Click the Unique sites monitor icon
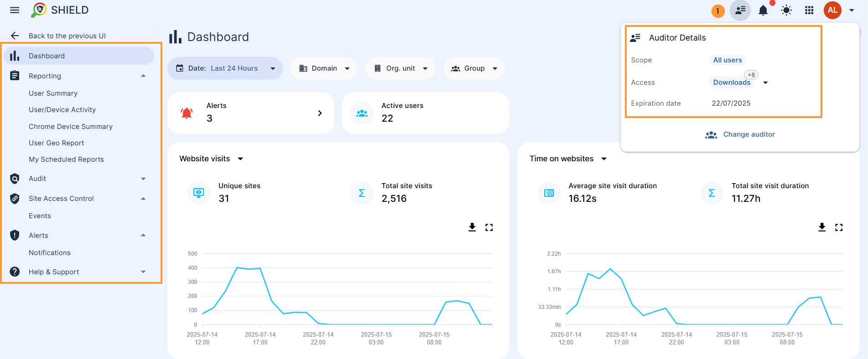Screen dimensions: 868x359 [198, 193]
